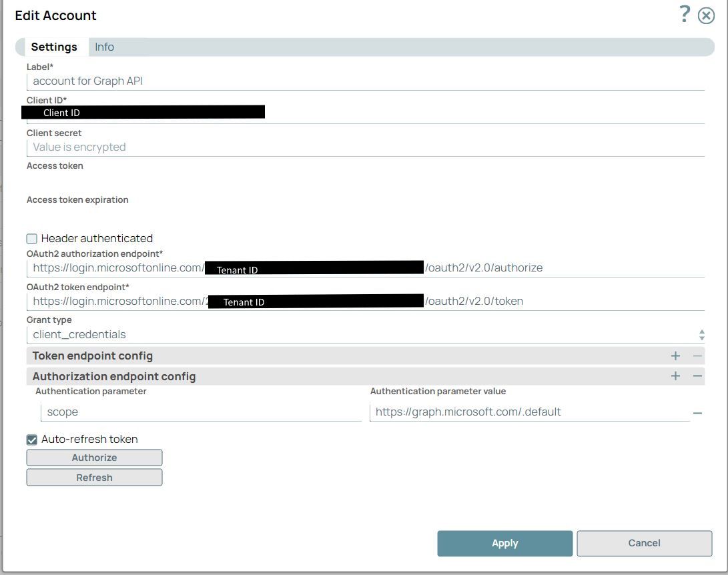The height and width of the screenshot is (575, 728).
Task: Switch to the Info tab
Action: click(x=104, y=47)
